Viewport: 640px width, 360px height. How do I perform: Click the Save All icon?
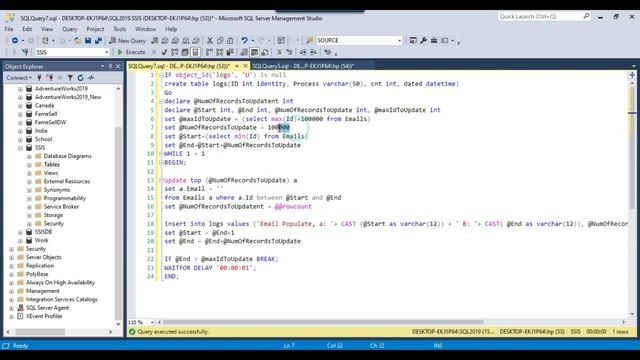coord(98,40)
